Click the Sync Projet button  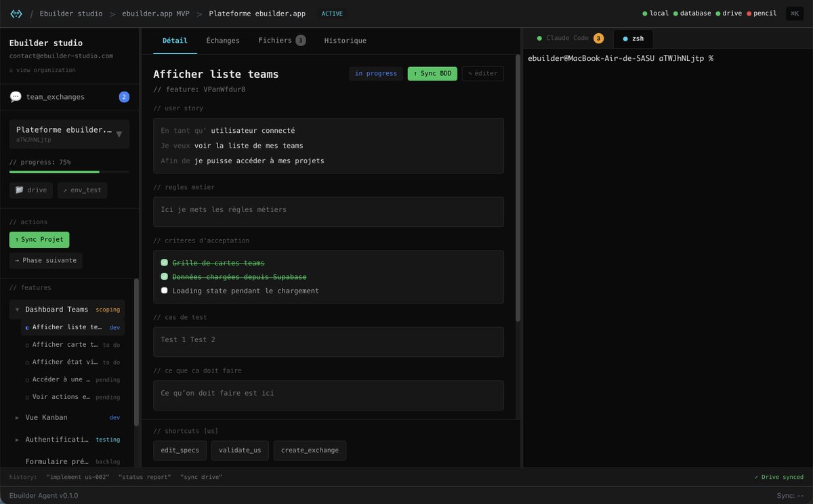point(39,240)
